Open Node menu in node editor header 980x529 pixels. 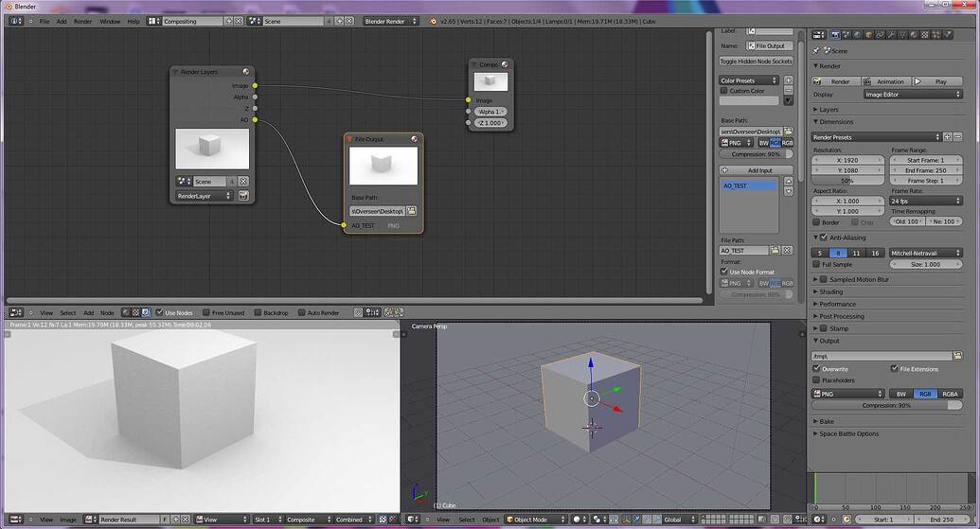[108, 312]
